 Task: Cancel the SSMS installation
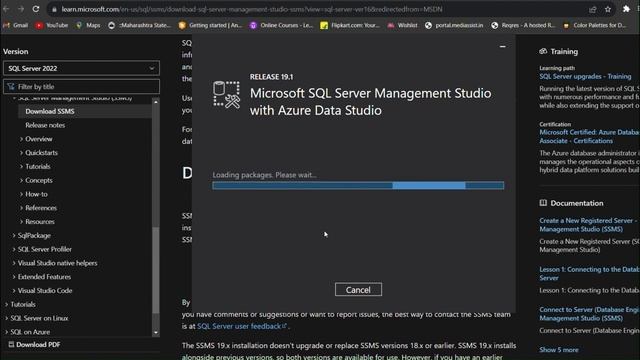(x=358, y=289)
